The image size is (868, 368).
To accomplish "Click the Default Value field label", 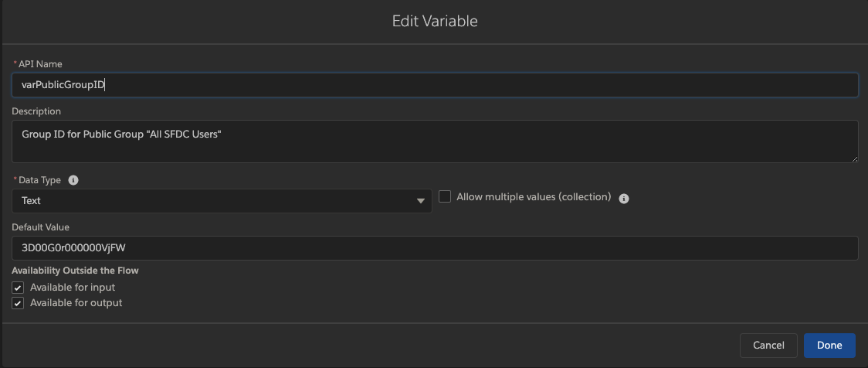I will pyautogui.click(x=41, y=227).
